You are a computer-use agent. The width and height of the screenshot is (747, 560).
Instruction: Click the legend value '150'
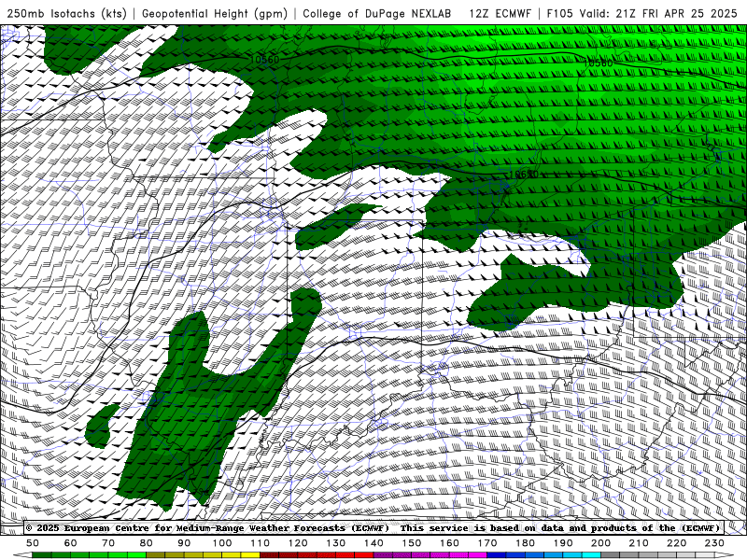pos(412,543)
